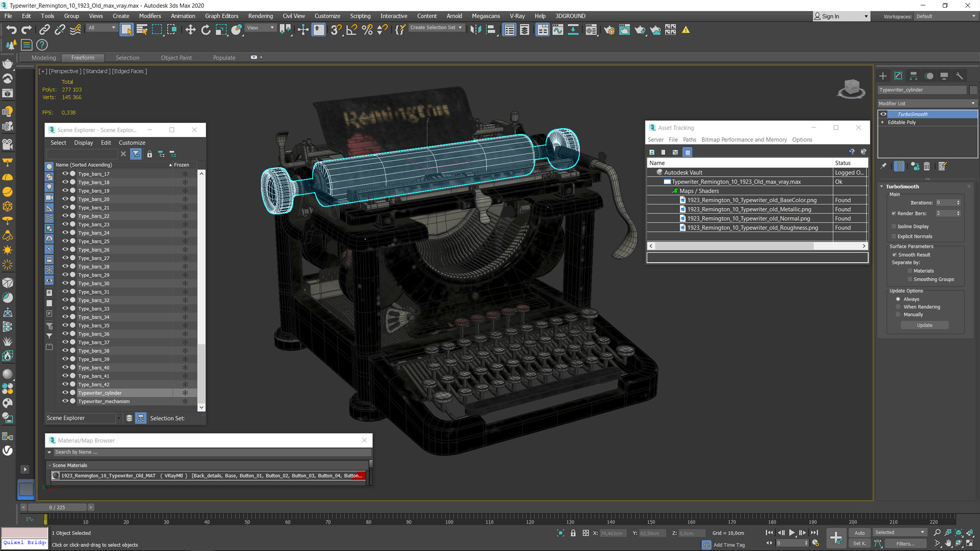
Task: Open the Material Editor icon
Action: (x=591, y=30)
